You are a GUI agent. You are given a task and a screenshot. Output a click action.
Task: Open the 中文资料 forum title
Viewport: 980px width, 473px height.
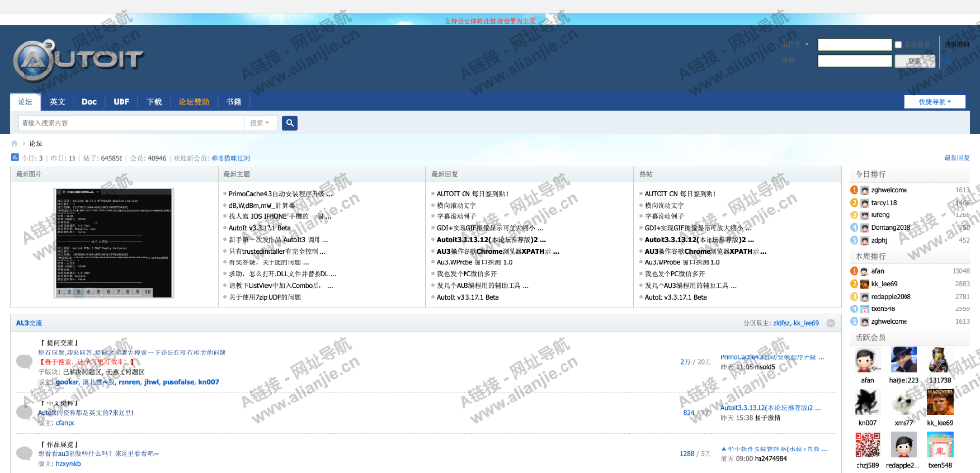point(59,403)
